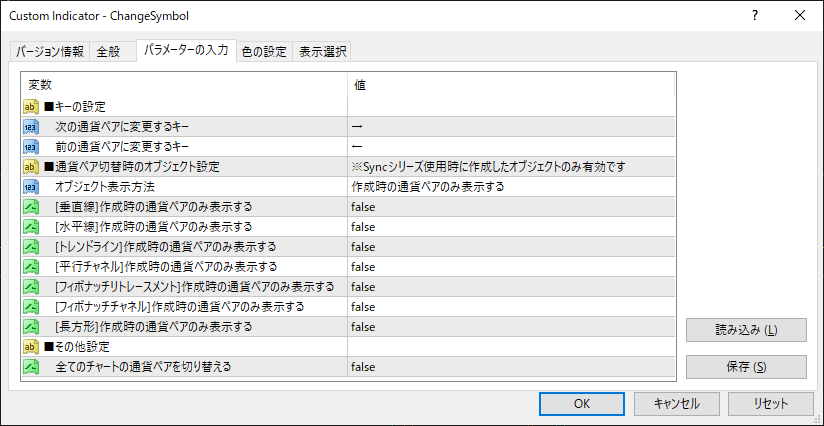Click the 'ab' icon beside ■通貨ペア切替時のオブジェクト設定
Screen dimensions: 824x426
[x=30, y=166]
